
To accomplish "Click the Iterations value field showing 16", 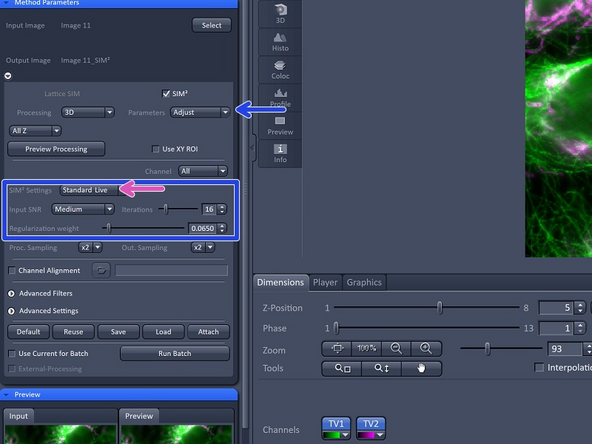I will [210, 209].
